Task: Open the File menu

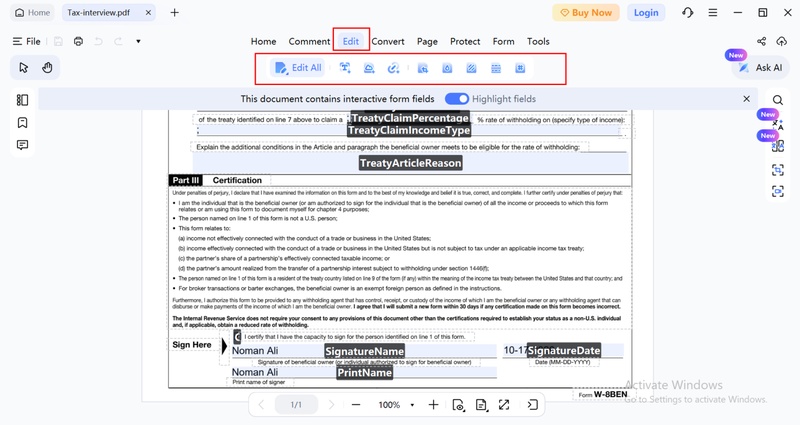Action: coord(27,41)
